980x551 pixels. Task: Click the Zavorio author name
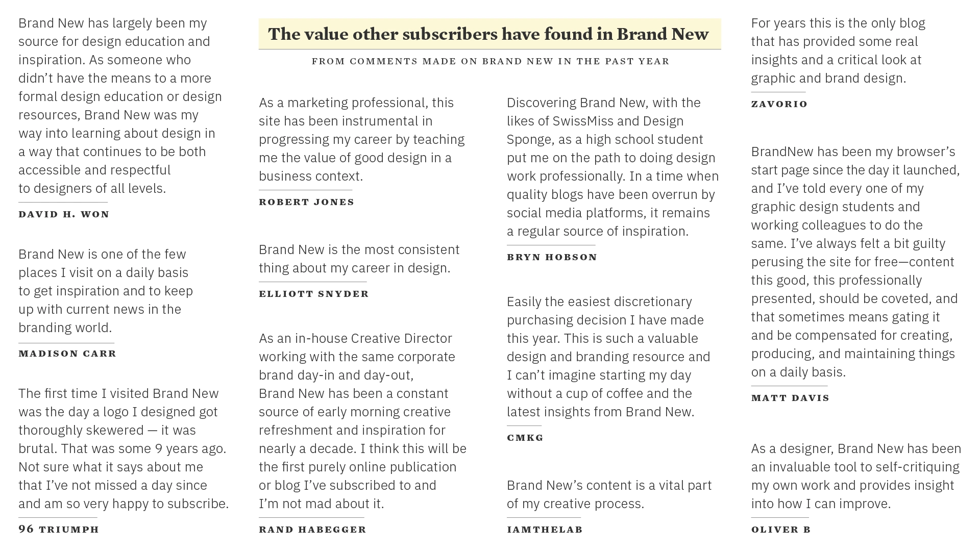click(779, 104)
